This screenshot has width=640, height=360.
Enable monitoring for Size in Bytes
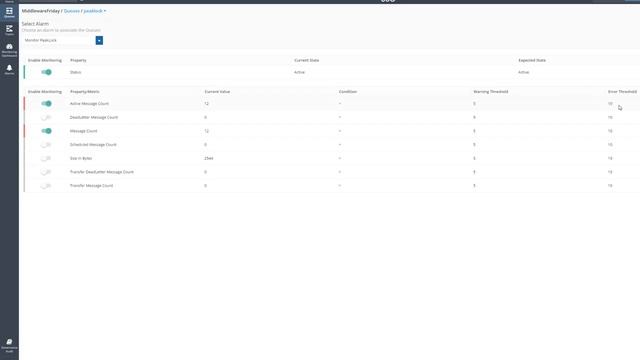tap(46, 158)
